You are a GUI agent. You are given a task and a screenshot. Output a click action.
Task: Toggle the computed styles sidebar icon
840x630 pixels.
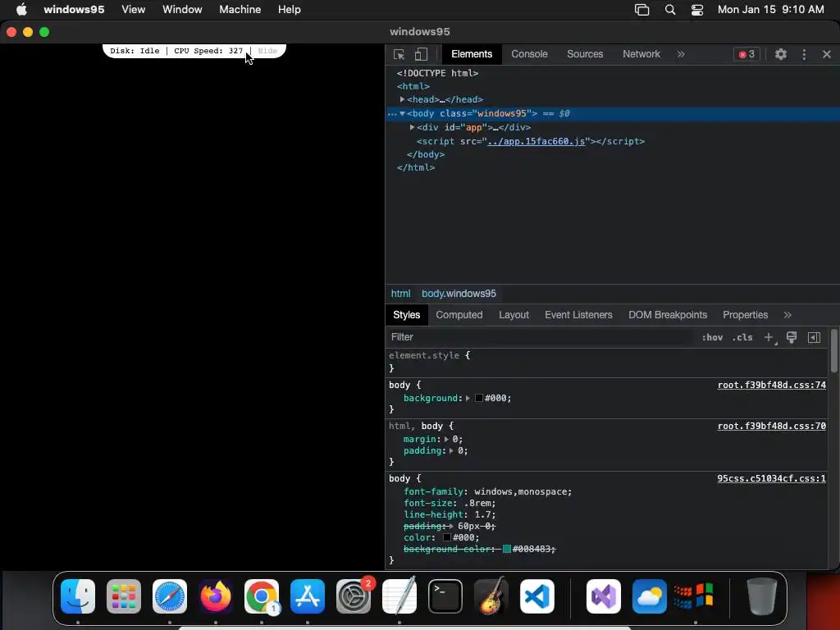pos(814,337)
